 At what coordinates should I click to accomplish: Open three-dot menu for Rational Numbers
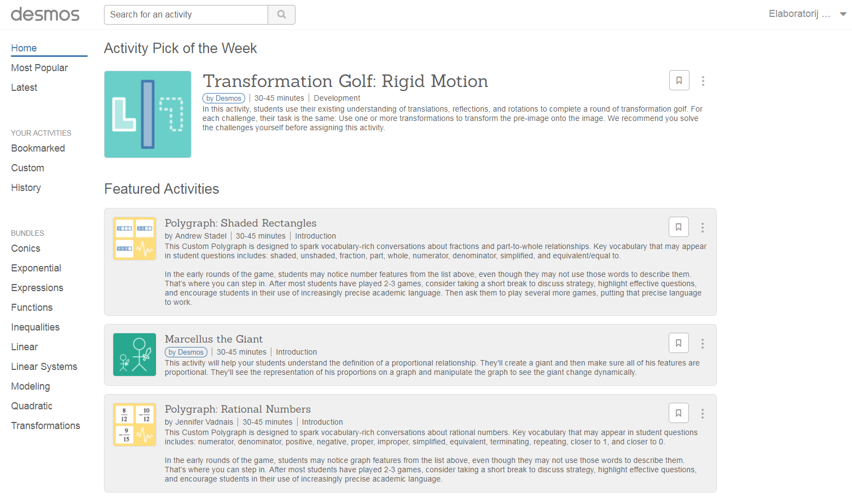click(702, 414)
